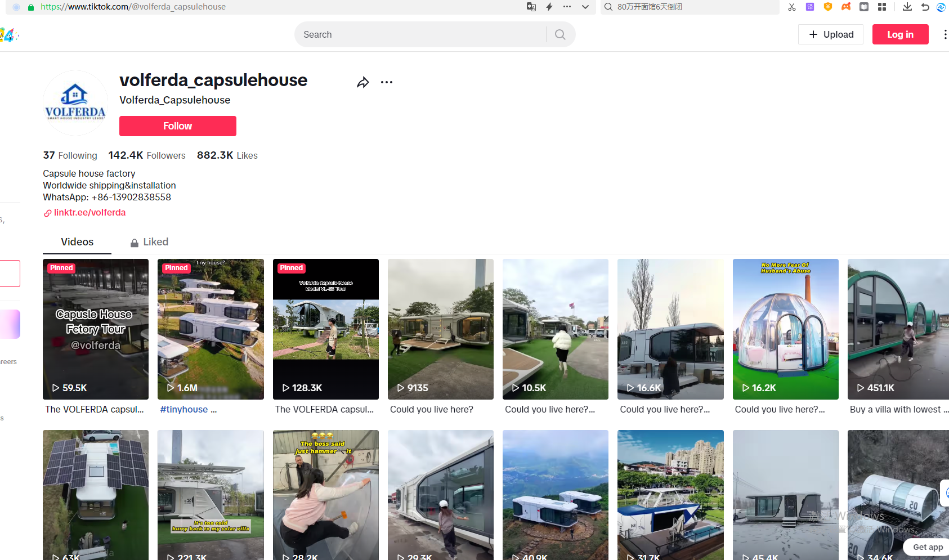This screenshot has height=560, width=949.
Task: Click the orange game controller icon
Action: coord(846,7)
